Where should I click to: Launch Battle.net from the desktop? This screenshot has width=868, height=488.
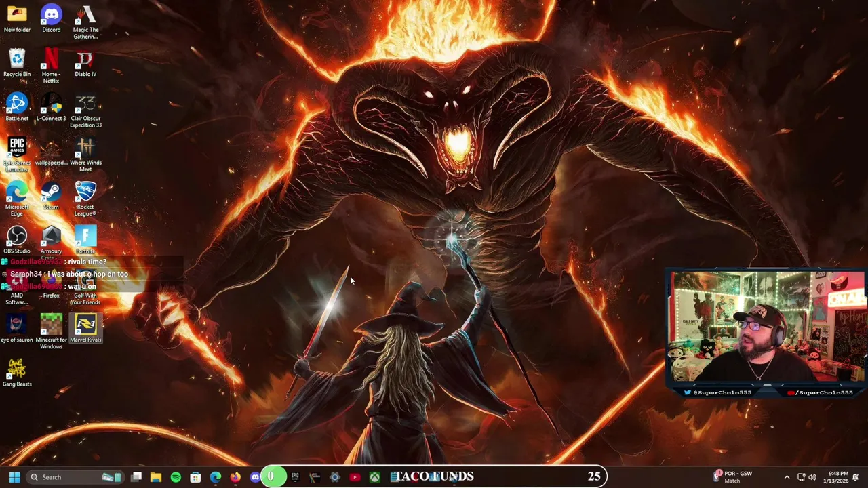17,107
